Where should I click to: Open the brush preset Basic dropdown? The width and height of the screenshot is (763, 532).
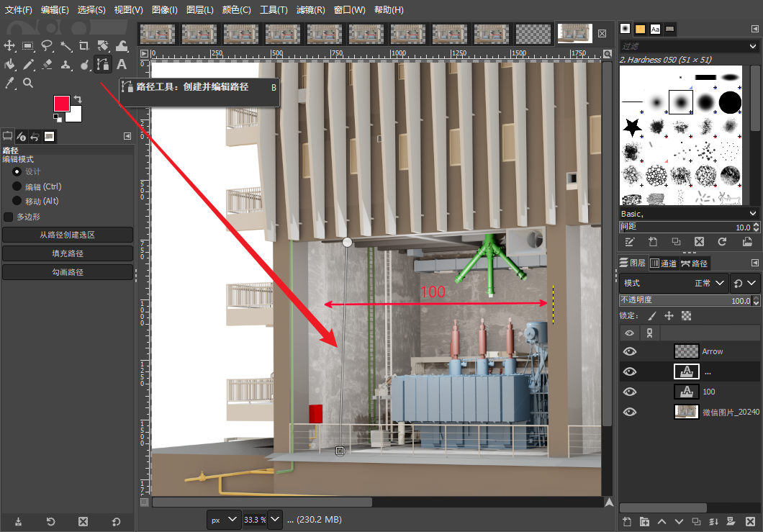(x=689, y=214)
